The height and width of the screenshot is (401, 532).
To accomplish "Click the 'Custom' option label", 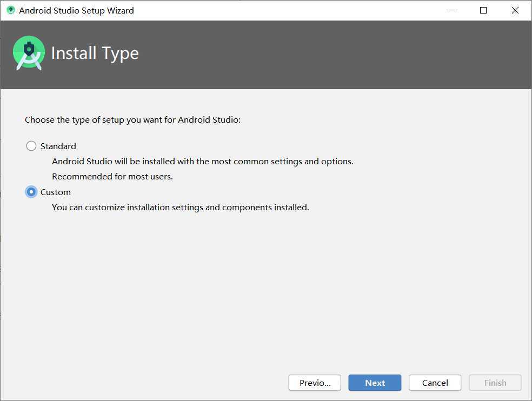I will pyautogui.click(x=56, y=192).
